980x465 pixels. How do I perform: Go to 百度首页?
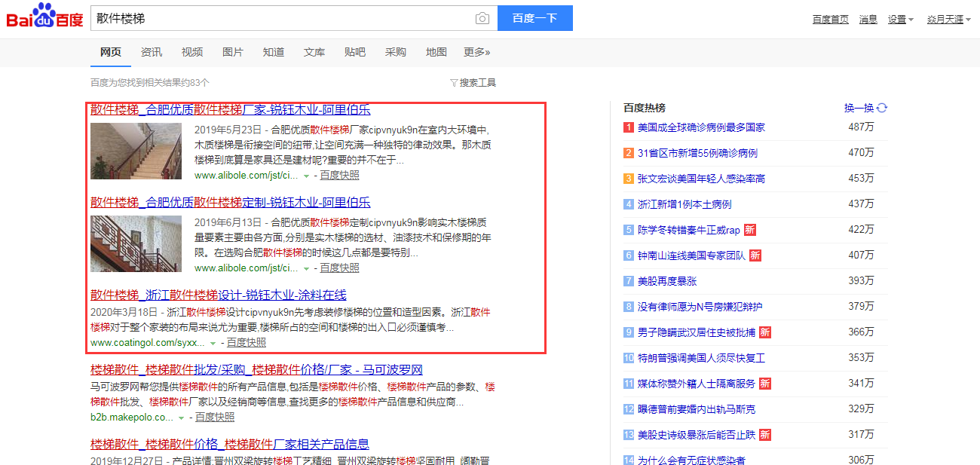pos(830,19)
